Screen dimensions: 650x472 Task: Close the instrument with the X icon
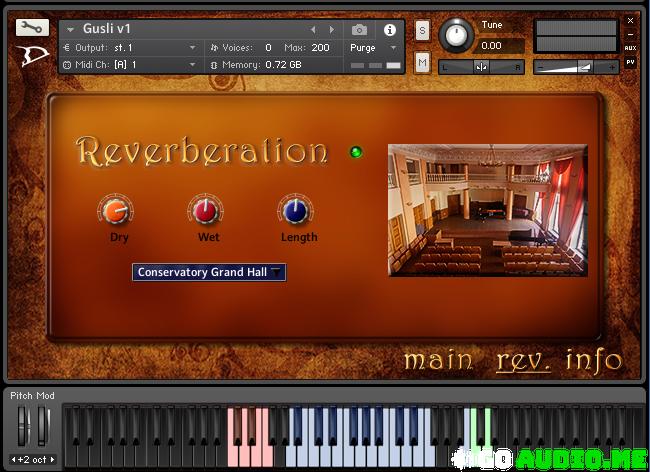(631, 20)
